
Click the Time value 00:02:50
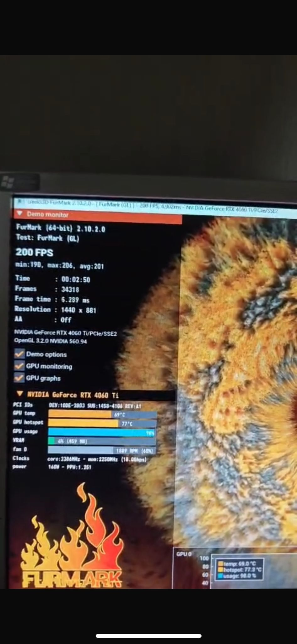[x=76, y=280]
